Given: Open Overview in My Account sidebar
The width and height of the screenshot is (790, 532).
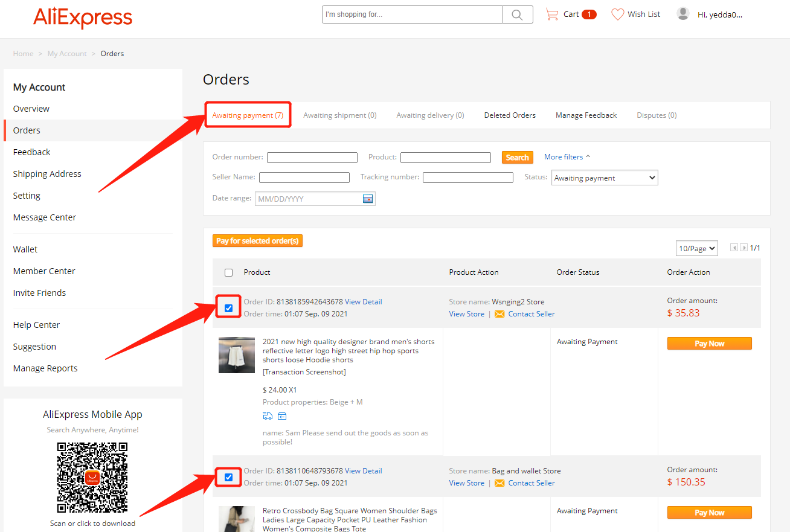Looking at the screenshot, I should [31, 109].
